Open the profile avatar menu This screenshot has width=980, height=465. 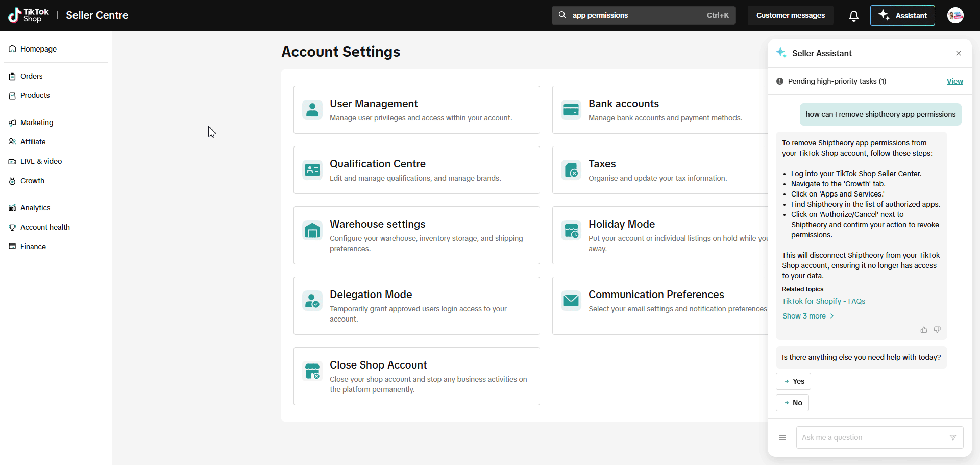pos(955,15)
